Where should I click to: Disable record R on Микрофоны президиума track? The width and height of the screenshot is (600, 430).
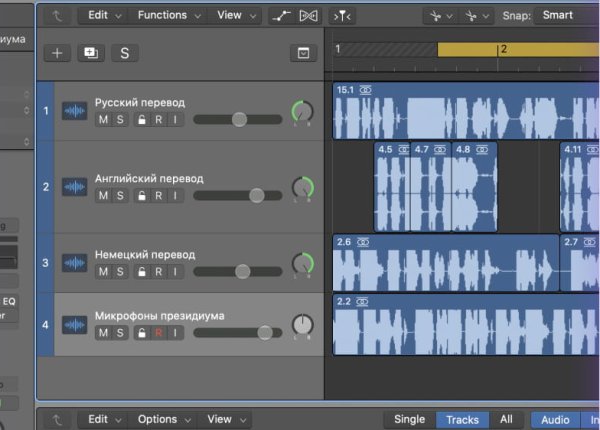tap(158, 333)
